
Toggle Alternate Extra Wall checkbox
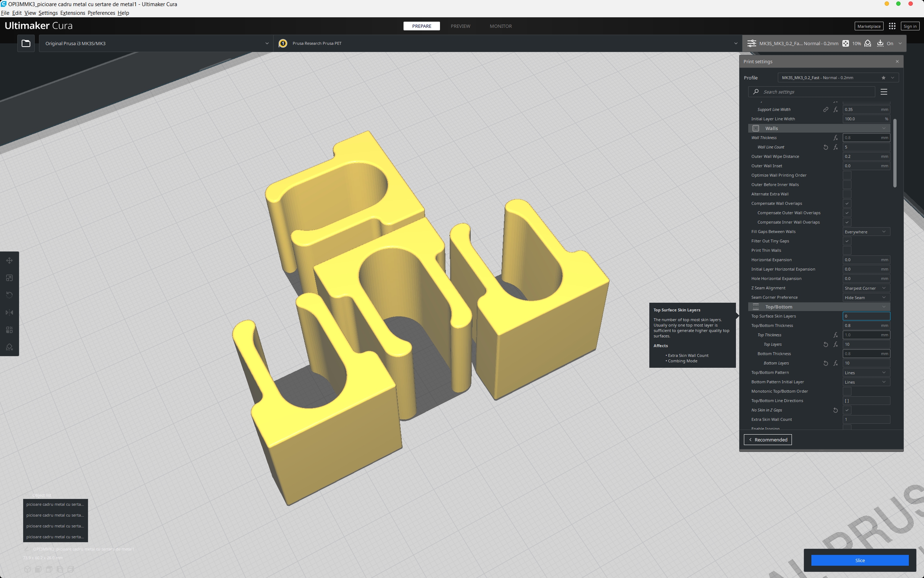[847, 194]
